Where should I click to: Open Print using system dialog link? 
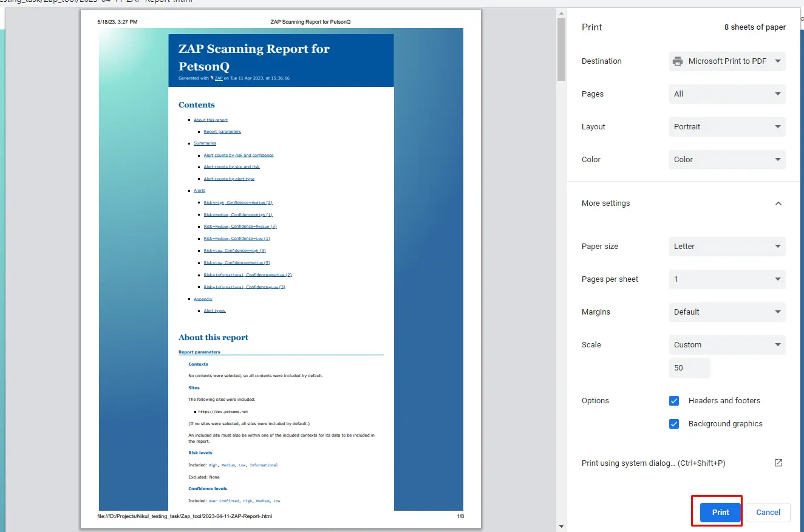point(653,463)
